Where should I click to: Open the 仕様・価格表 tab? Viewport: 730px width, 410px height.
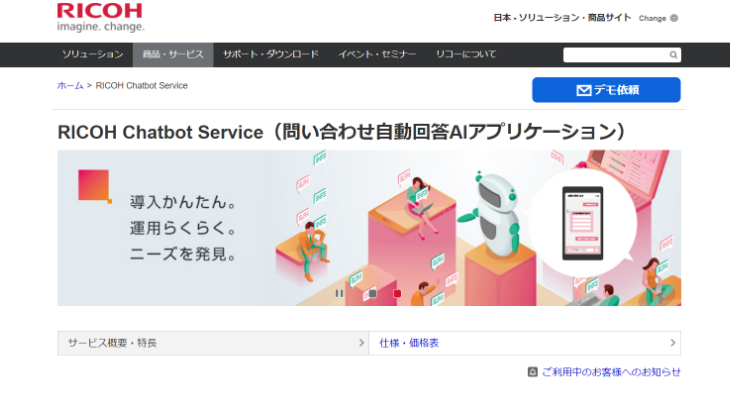[x=525, y=343]
